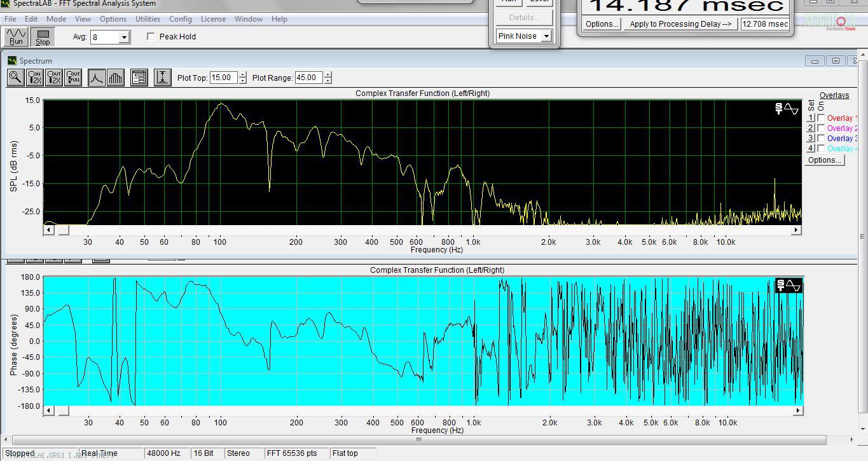Click the magnitude plot scrollbar thumb

pos(63,230)
